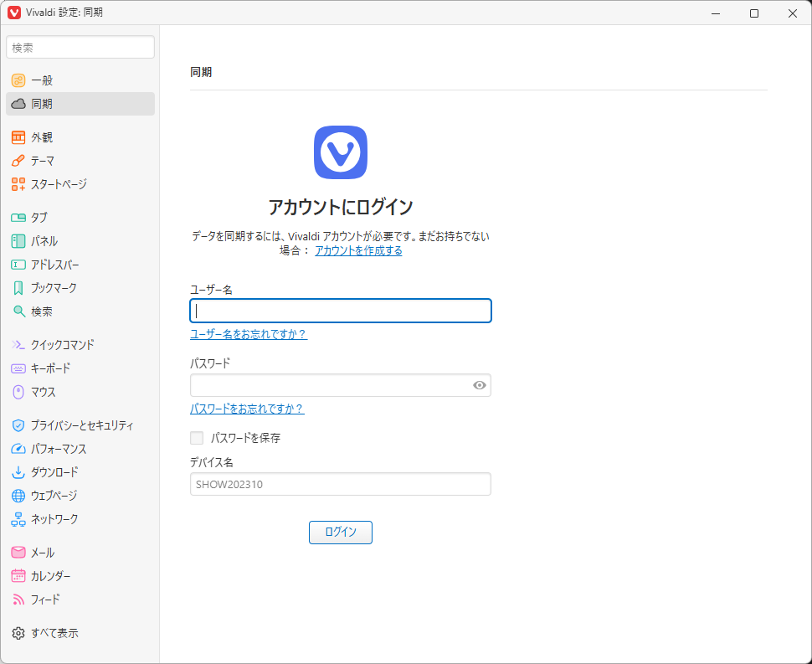Click the デバイス名 field SHOW202310
Image resolution: width=812 pixels, height=664 pixels.
(x=341, y=484)
